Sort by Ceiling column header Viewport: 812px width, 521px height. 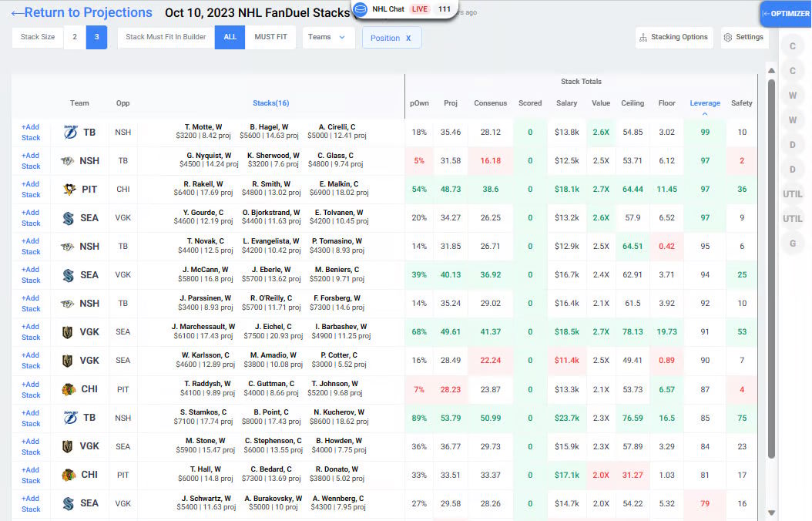coord(632,103)
